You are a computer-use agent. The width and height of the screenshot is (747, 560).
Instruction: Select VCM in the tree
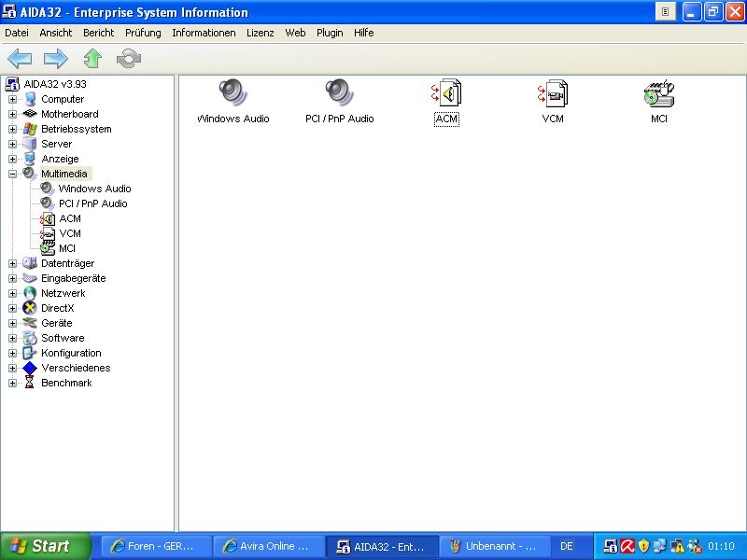(70, 233)
